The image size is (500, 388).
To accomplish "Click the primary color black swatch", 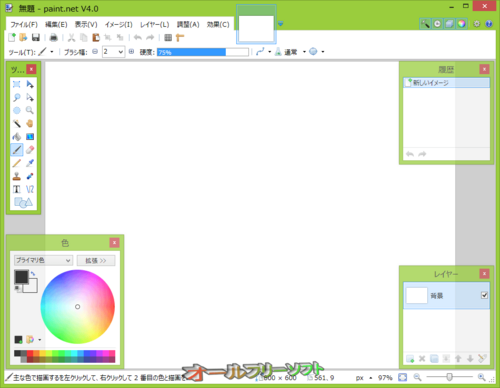I will [x=21, y=277].
